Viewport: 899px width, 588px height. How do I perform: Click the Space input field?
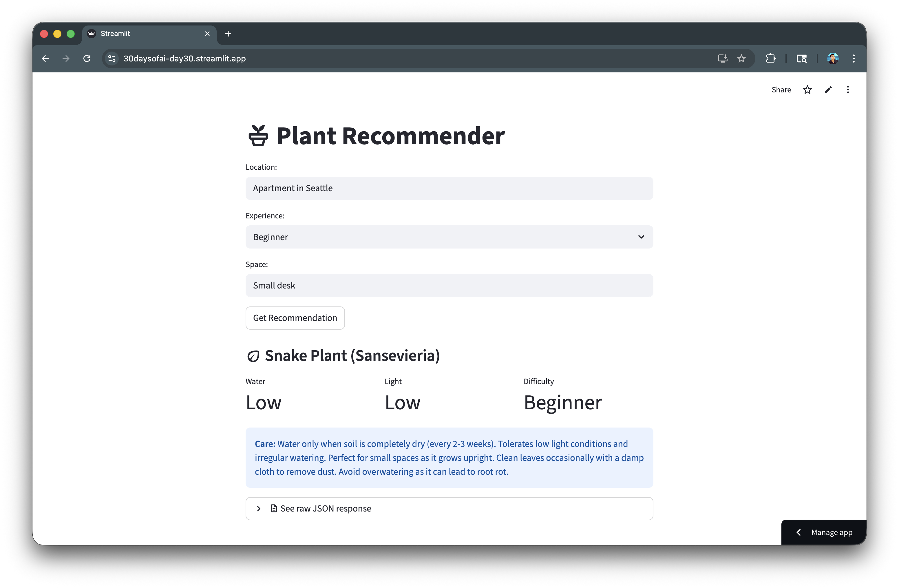coord(449,286)
